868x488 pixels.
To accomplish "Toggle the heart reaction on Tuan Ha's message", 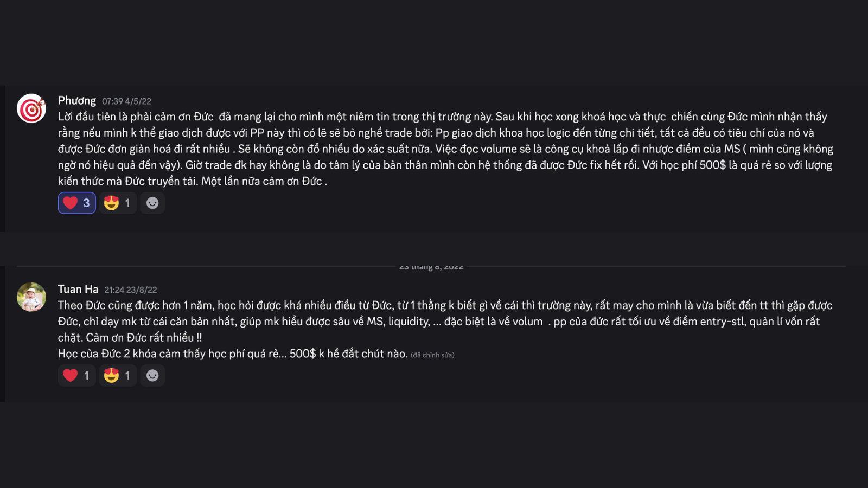I will point(77,375).
